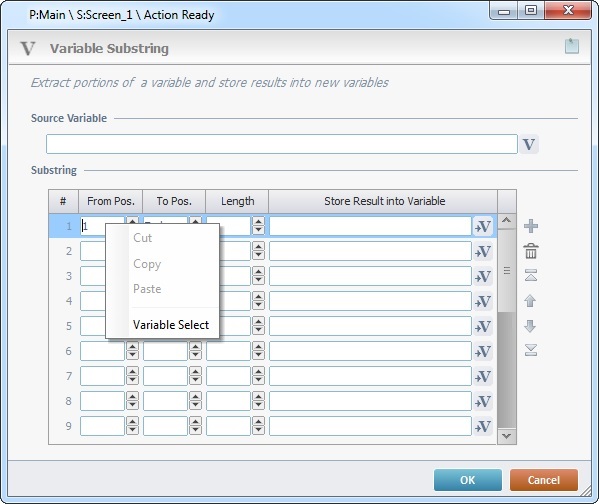
Task: Pick result variable for row 1
Action: click(482, 227)
